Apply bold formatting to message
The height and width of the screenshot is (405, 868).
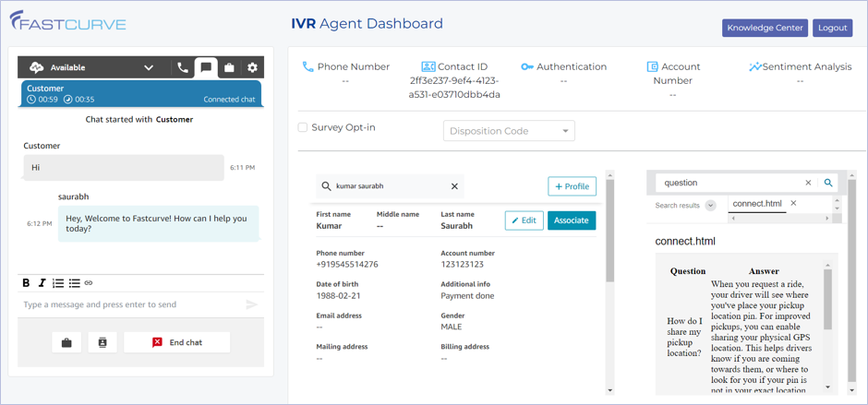pyautogui.click(x=26, y=283)
